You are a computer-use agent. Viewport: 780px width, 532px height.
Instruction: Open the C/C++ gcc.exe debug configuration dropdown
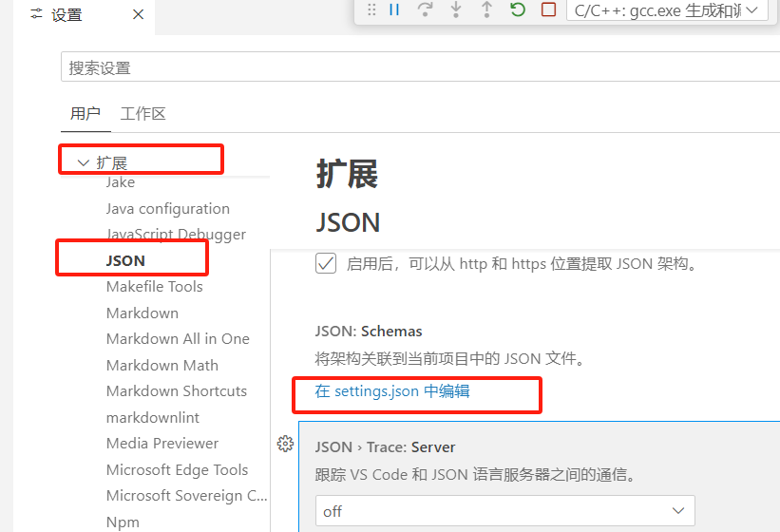[x=667, y=10]
